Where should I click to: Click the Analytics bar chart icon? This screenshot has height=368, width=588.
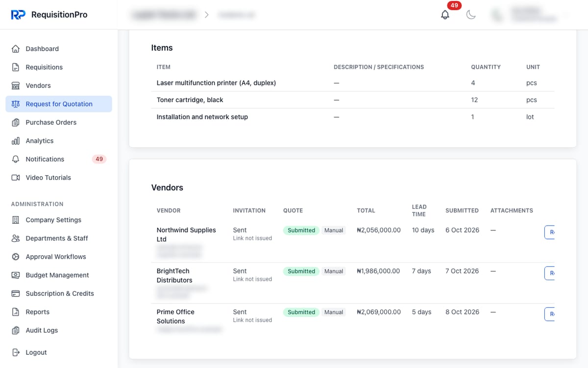click(16, 141)
